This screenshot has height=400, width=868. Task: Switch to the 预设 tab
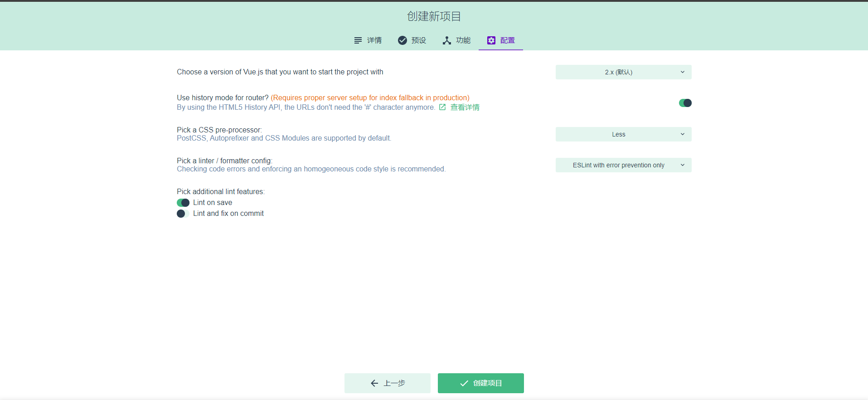[412, 40]
